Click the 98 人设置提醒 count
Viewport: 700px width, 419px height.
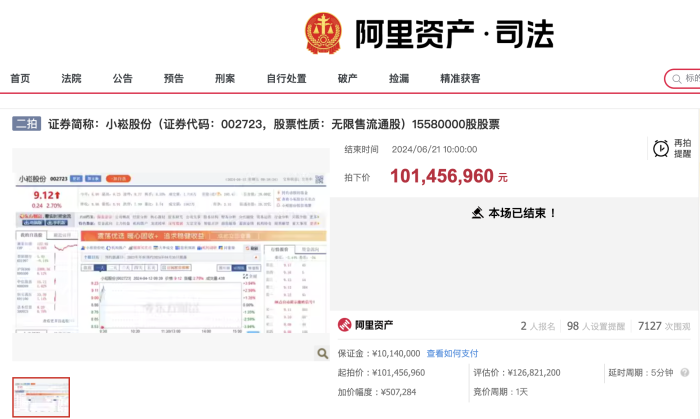(x=596, y=326)
